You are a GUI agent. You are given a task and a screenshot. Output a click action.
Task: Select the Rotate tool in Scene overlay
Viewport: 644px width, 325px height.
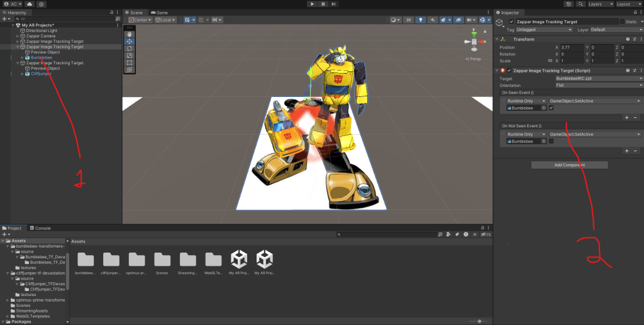[x=129, y=48]
